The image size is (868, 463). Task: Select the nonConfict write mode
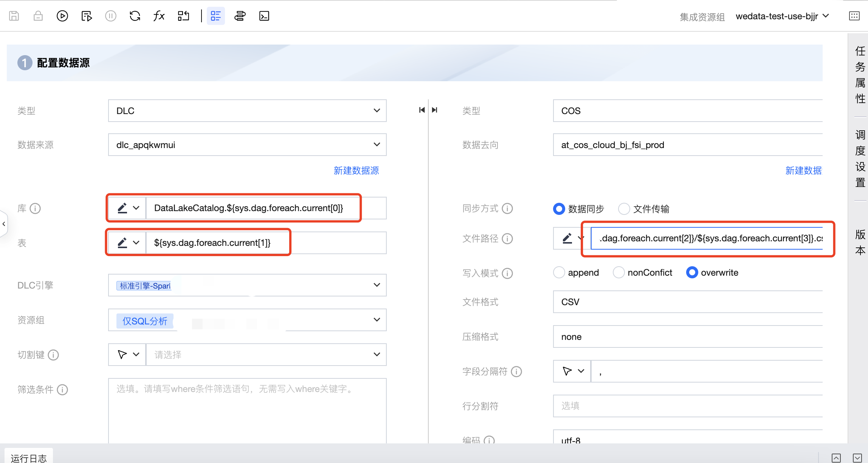(x=618, y=273)
